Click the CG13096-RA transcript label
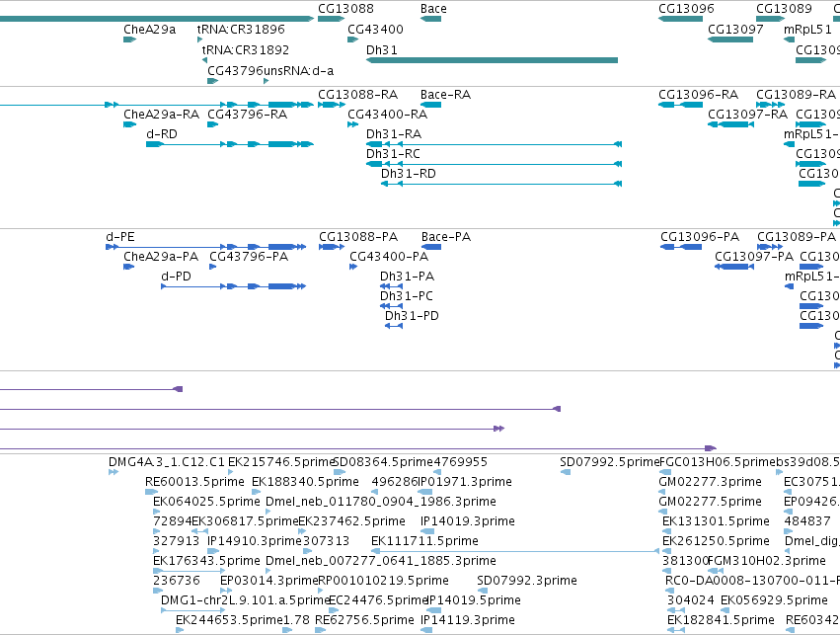The width and height of the screenshot is (840, 635). [x=699, y=95]
